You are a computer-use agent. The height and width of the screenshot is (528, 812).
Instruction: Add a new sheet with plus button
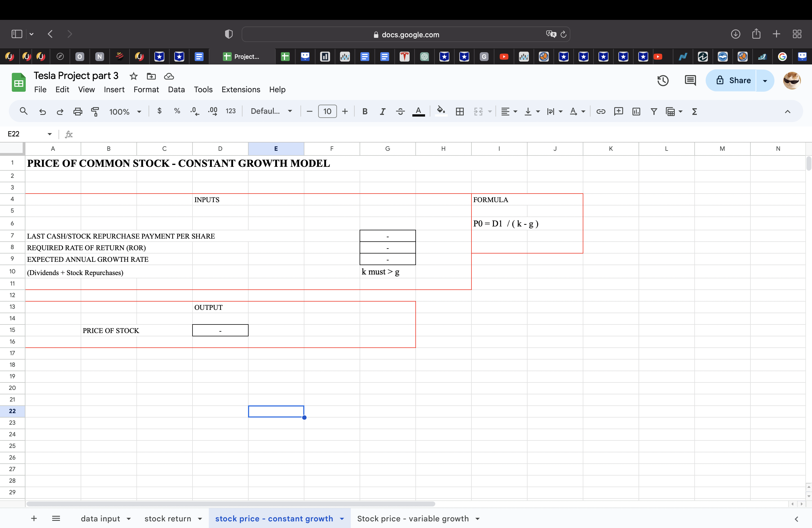click(34, 518)
